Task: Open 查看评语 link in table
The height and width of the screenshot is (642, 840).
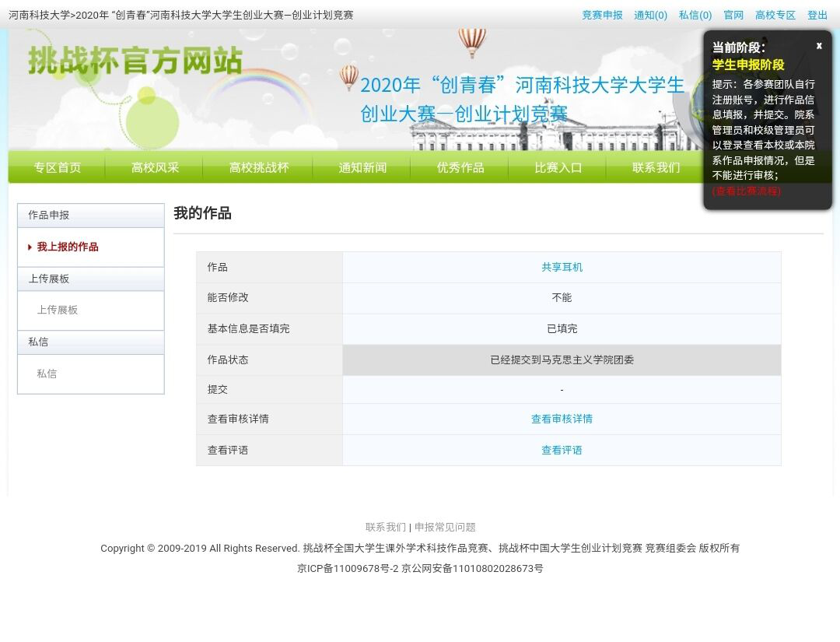Action: pos(562,450)
